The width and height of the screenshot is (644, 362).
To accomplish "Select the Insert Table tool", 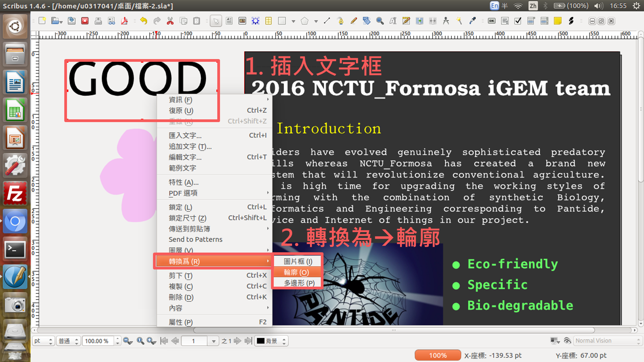I will pos(269,21).
